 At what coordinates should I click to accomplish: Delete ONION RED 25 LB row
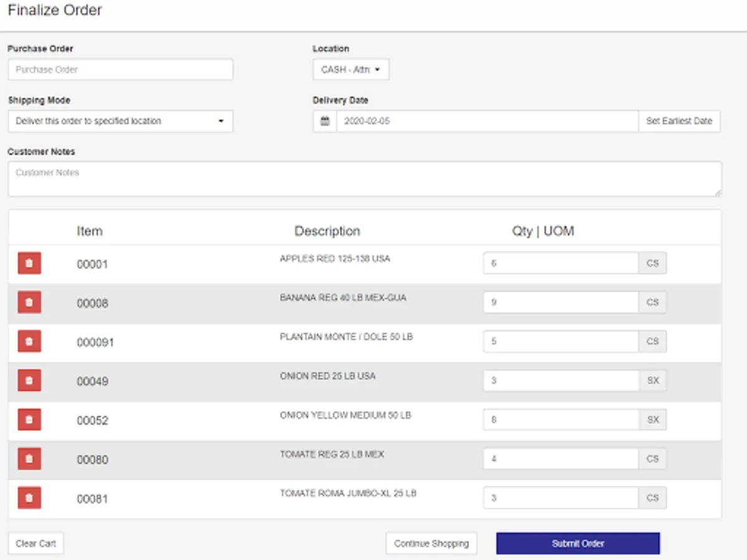[29, 381]
